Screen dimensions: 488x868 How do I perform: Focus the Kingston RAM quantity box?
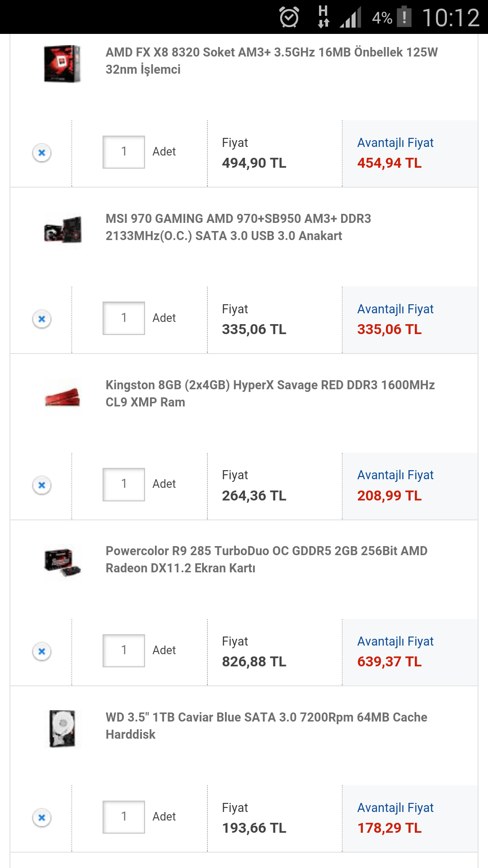(124, 484)
